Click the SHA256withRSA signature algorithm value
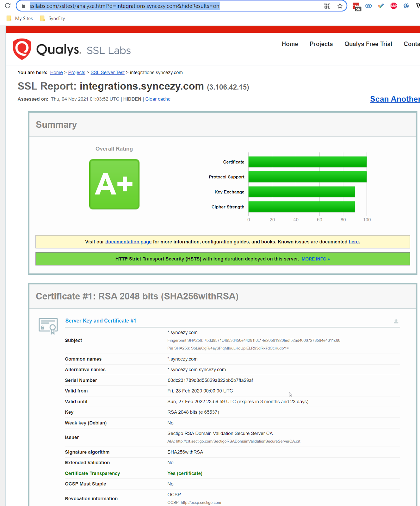 [x=185, y=452]
